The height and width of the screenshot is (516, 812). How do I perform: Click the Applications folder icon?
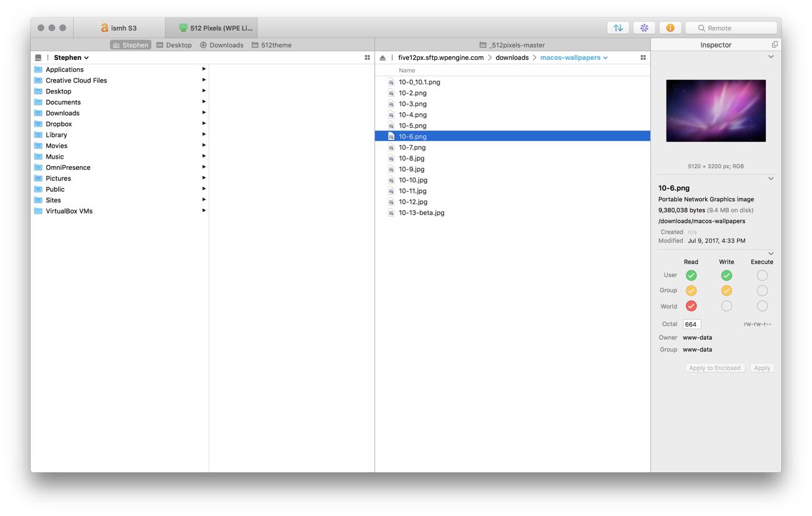point(39,69)
